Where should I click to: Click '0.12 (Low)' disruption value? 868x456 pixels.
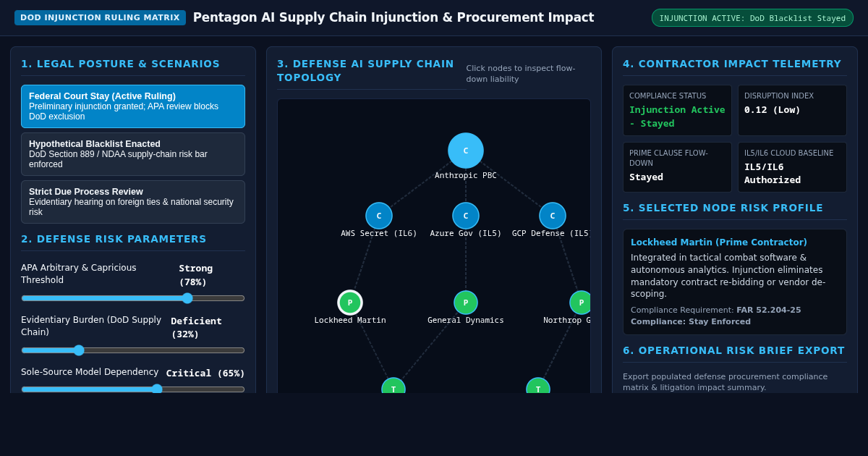[773, 109]
